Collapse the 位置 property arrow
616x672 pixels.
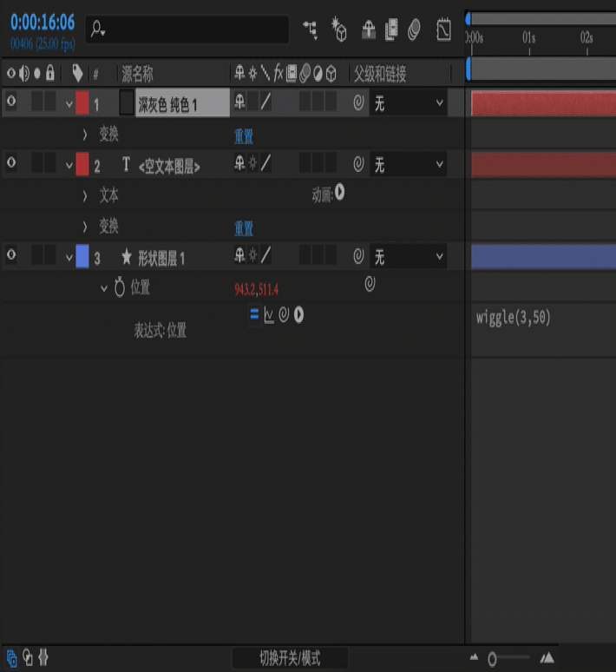(103, 289)
